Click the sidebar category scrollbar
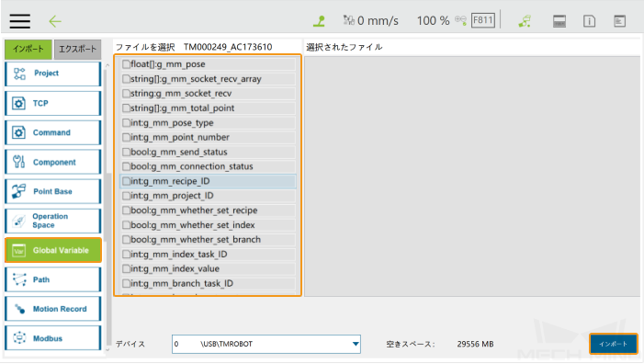Screen dimensions: 644x364 coord(108,208)
